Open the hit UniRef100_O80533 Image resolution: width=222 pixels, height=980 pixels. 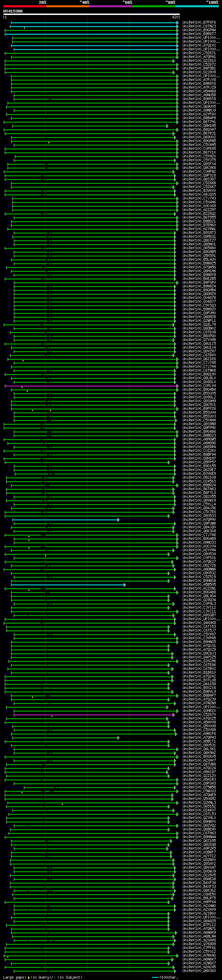point(199,516)
